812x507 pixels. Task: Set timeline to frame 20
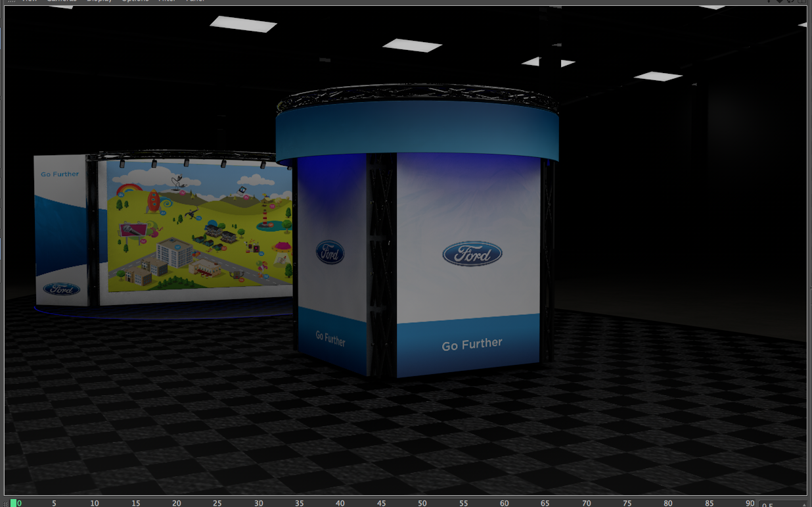click(x=177, y=503)
